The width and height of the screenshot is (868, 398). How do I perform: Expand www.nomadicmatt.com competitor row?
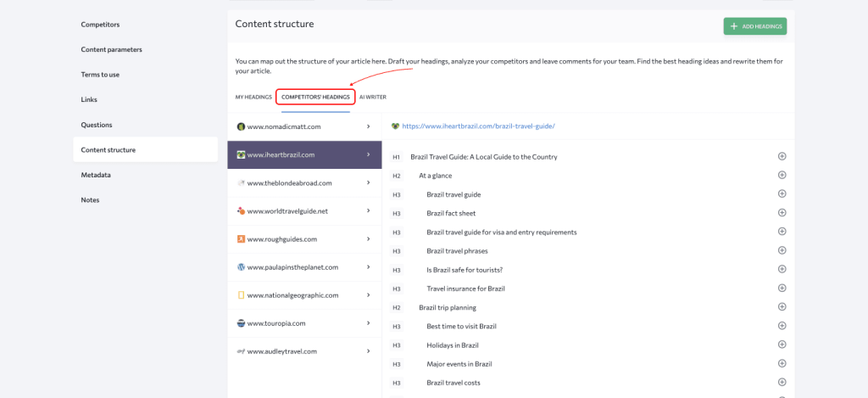coord(368,126)
